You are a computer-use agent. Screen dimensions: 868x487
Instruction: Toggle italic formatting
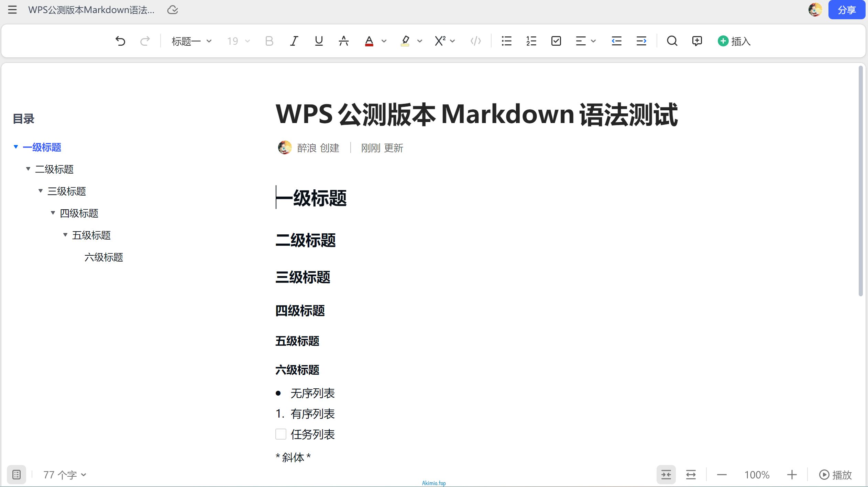[294, 41]
